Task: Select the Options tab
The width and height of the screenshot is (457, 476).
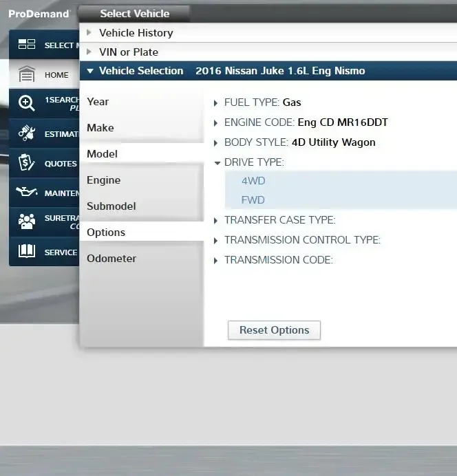Action: coord(141,232)
